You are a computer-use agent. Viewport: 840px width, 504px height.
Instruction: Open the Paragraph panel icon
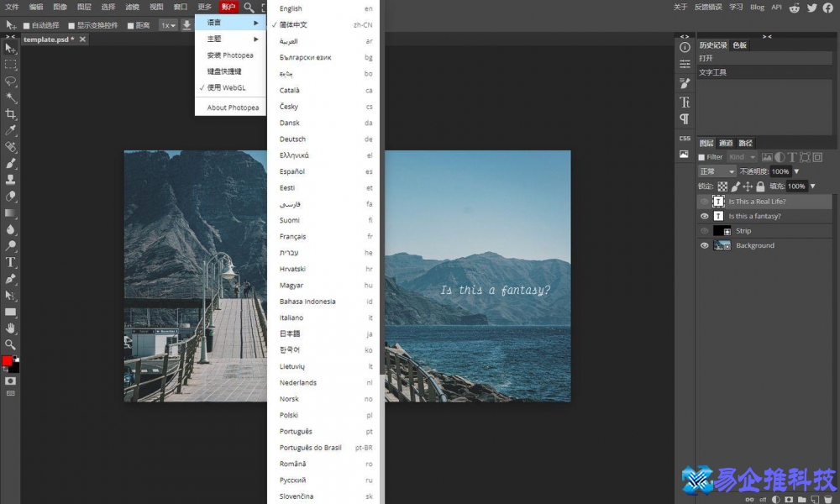[685, 119]
